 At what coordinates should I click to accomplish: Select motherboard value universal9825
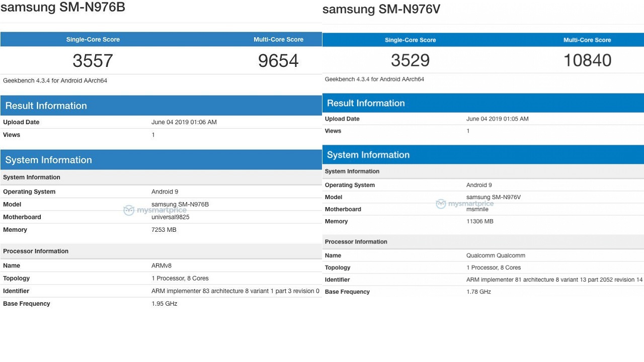[x=171, y=217]
